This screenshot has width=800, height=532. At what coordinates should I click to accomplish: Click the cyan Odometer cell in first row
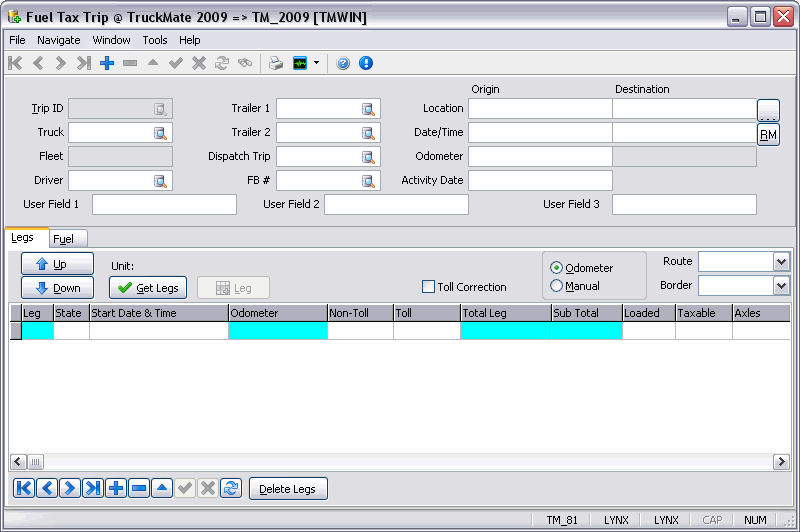tap(278, 331)
